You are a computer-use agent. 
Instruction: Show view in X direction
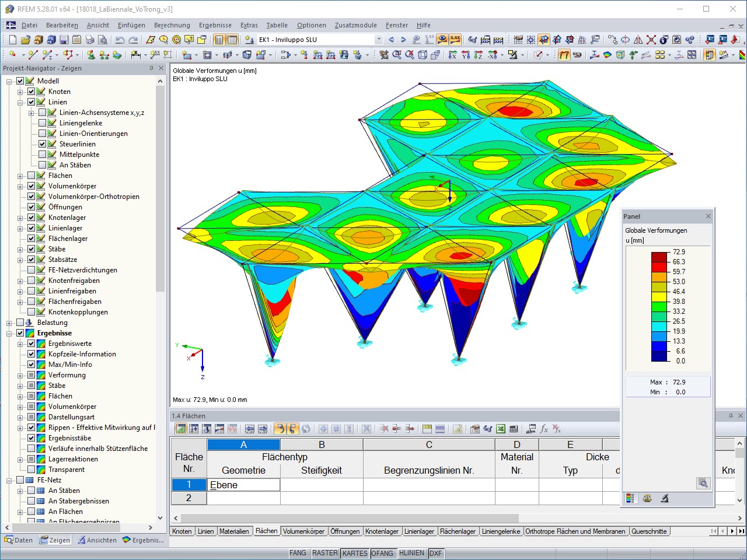(x=453, y=55)
